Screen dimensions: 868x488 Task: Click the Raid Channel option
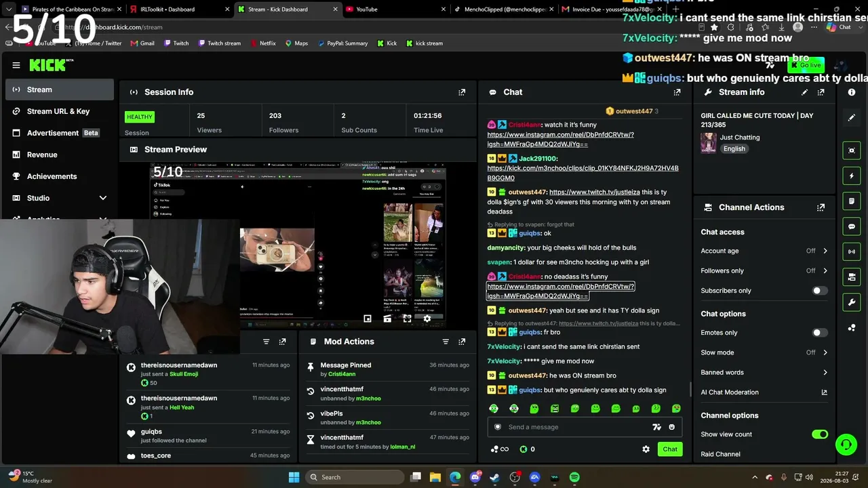(720, 454)
